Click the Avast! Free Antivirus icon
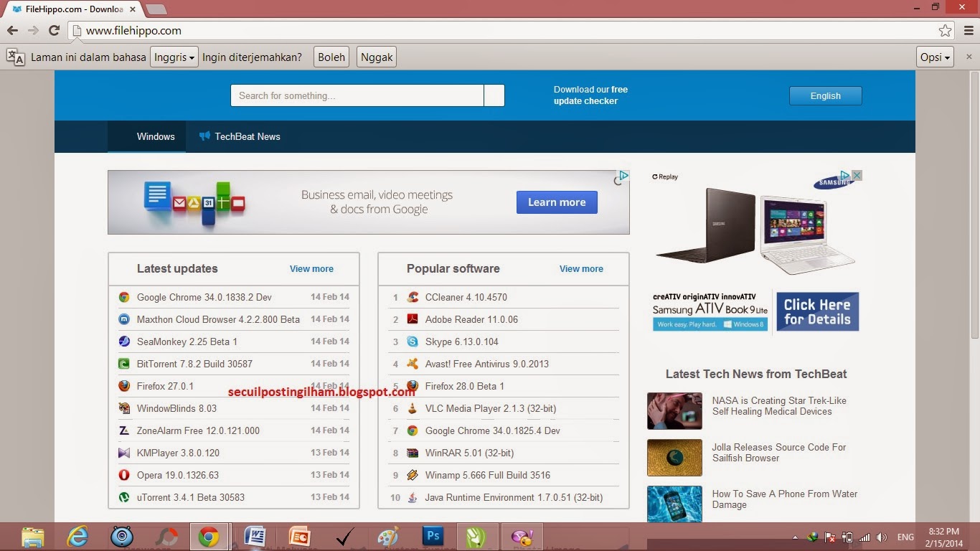The width and height of the screenshot is (980, 551). tap(413, 364)
